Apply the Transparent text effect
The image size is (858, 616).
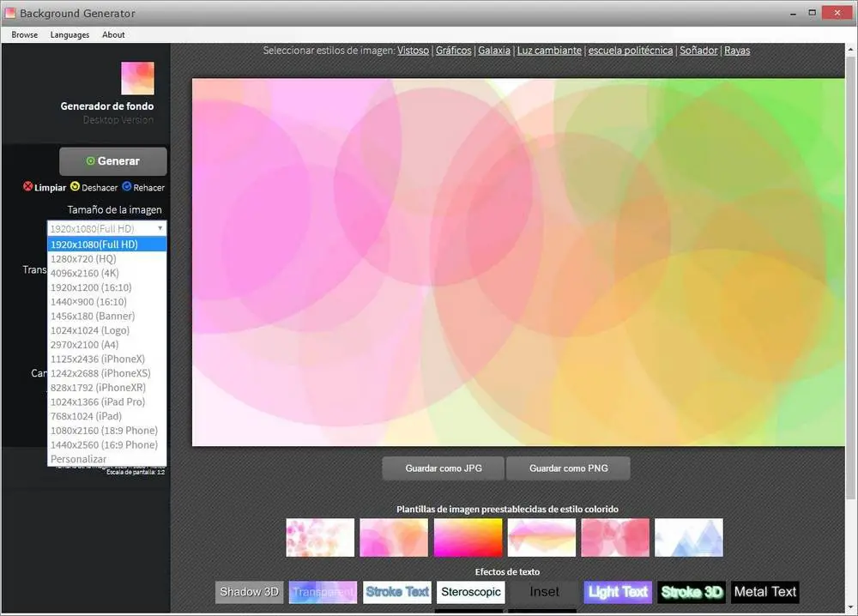click(323, 592)
